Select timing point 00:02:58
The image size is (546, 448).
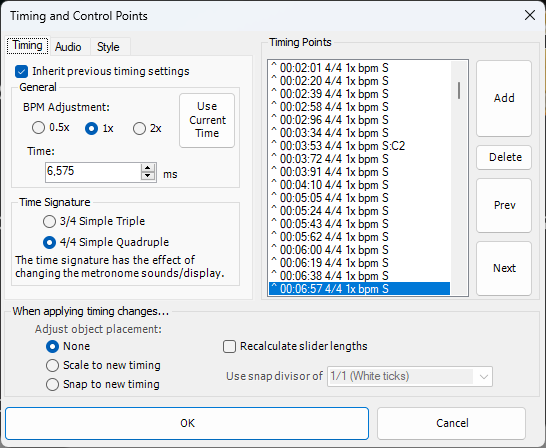click(359, 107)
